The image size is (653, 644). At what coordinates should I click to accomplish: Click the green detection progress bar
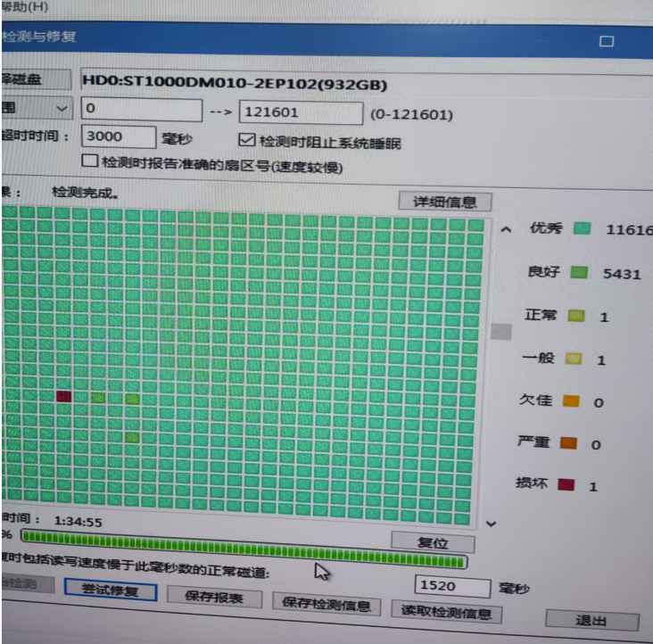244,549
